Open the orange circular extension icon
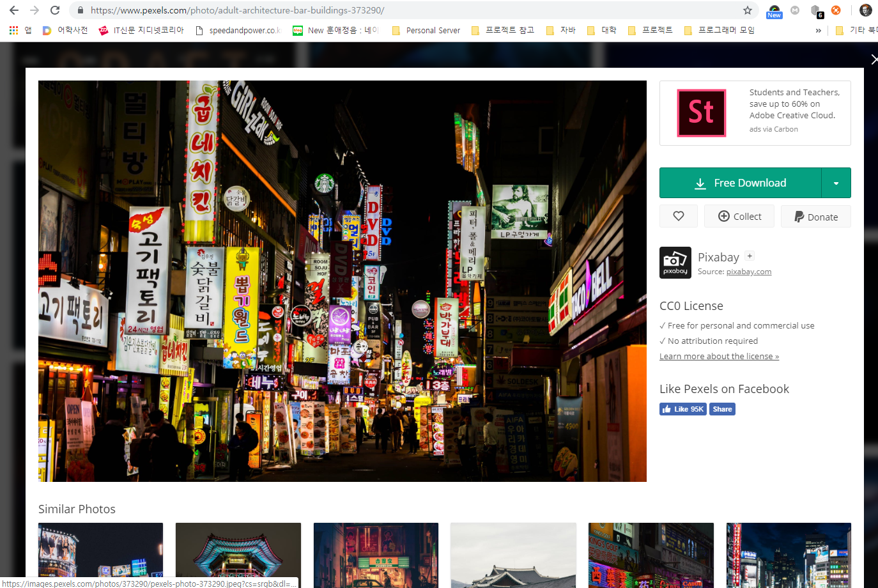This screenshot has height=588, width=878. [x=836, y=10]
